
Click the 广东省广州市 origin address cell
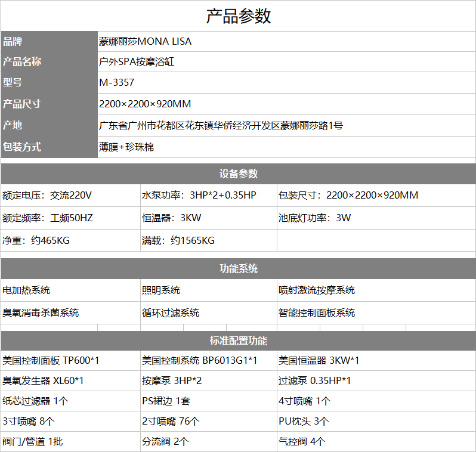221,125
